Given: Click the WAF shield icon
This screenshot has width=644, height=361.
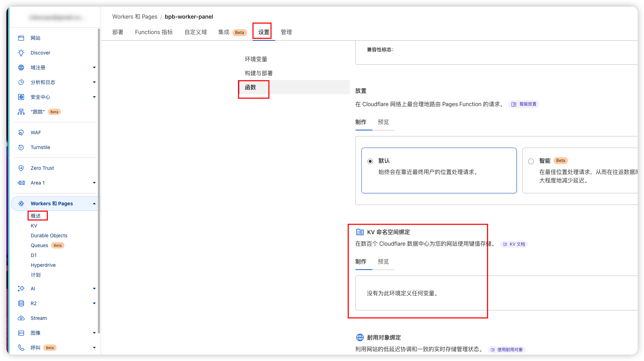Looking at the screenshot, I should pyautogui.click(x=21, y=133).
